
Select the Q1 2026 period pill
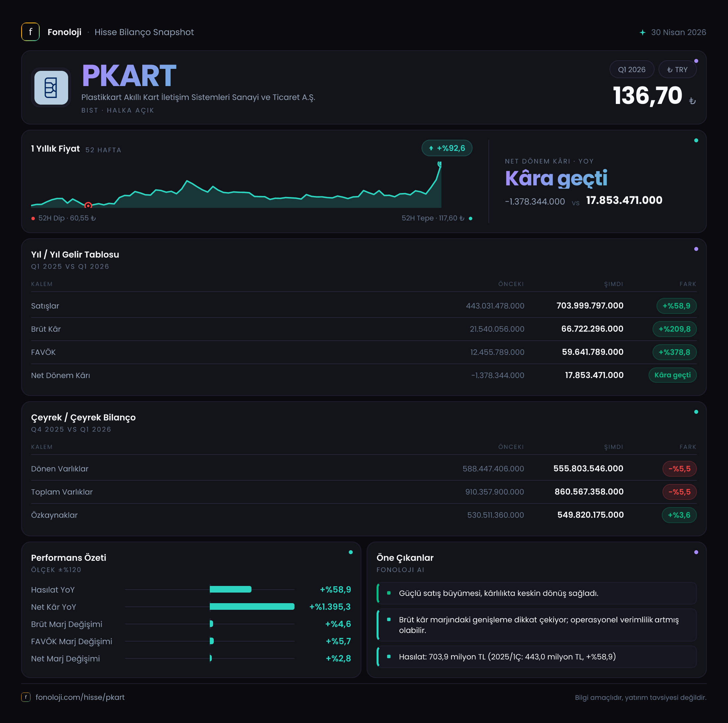coord(631,70)
